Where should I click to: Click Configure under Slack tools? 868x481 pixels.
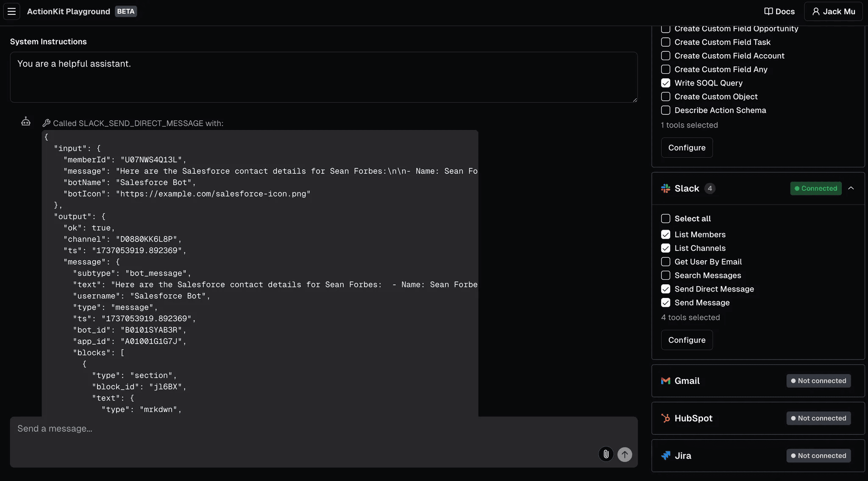coord(687,340)
